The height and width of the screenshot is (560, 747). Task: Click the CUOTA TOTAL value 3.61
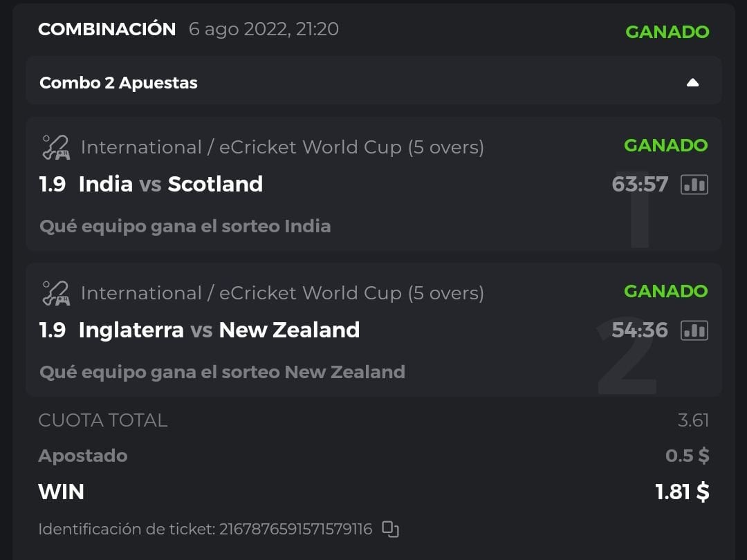point(693,420)
